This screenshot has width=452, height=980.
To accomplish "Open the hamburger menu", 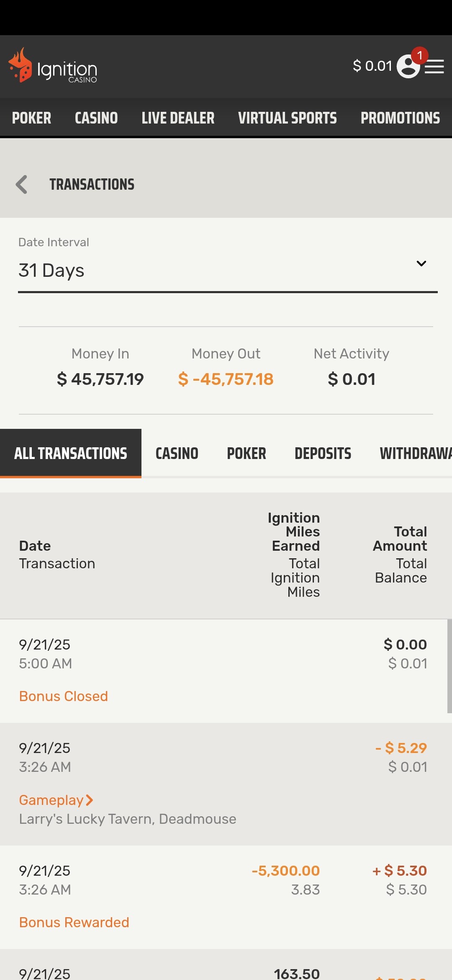I will tap(434, 67).
